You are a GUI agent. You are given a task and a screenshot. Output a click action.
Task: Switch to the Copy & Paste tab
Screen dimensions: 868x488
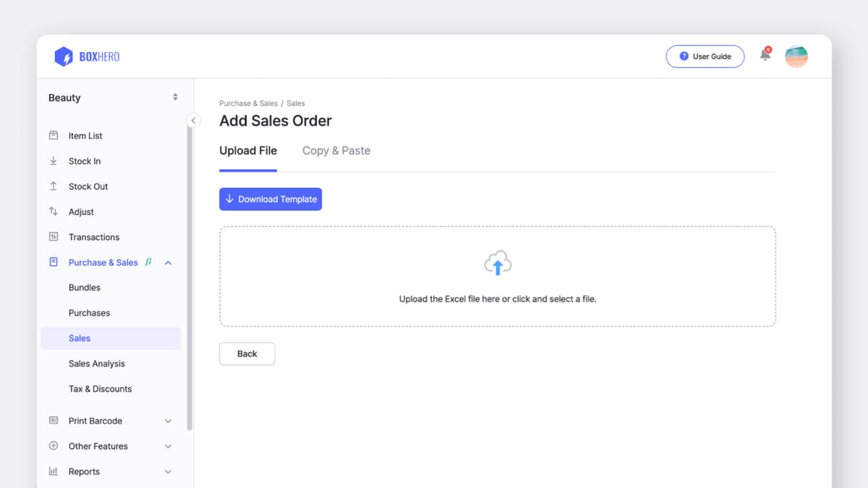point(336,151)
